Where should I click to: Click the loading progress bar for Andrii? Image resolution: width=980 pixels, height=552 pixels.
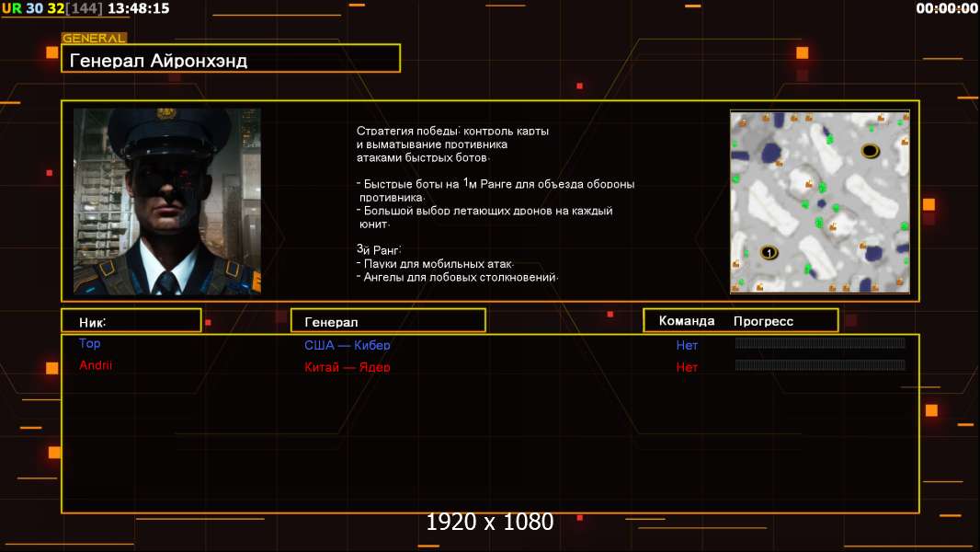820,364
